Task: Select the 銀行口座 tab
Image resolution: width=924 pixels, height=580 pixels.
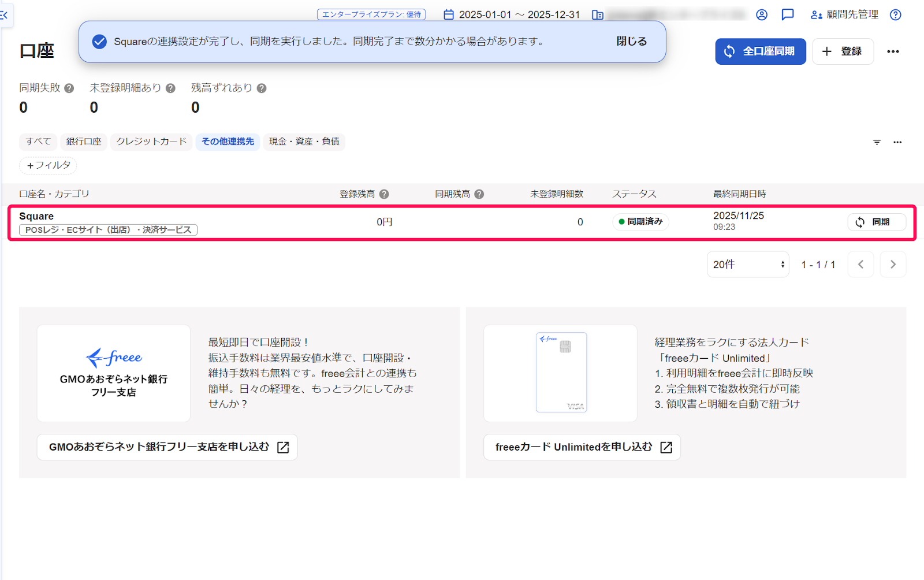Action: [84, 142]
